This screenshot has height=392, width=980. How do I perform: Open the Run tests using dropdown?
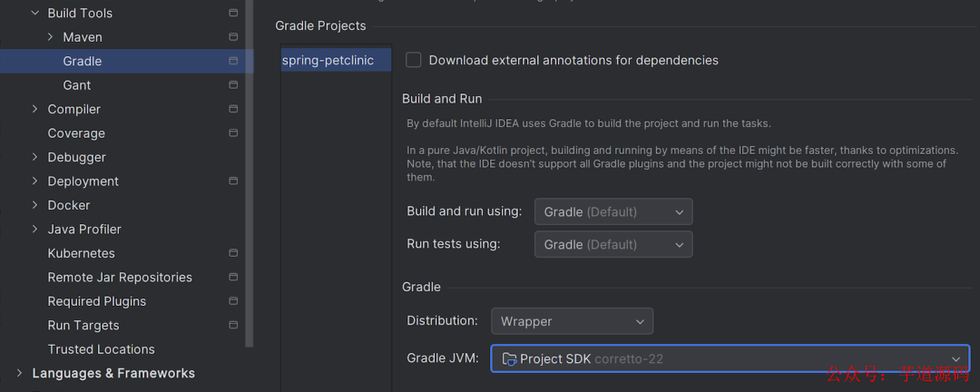pyautogui.click(x=613, y=244)
